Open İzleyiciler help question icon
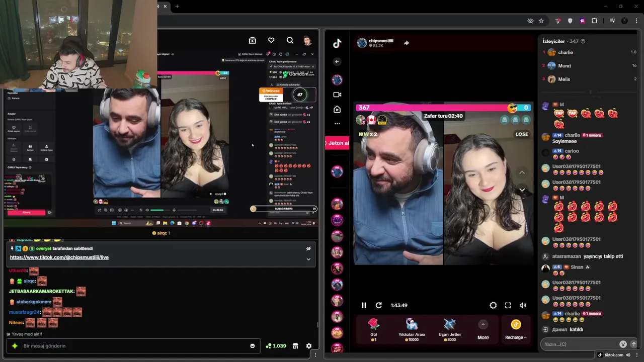Screen dimensions: 644x362 (x=583, y=41)
